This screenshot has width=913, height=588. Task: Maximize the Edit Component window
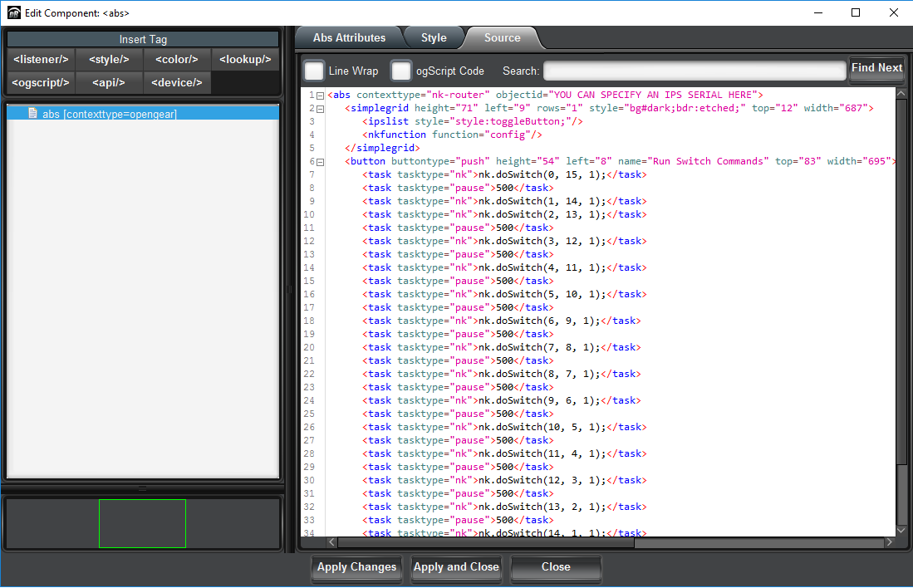click(x=856, y=12)
